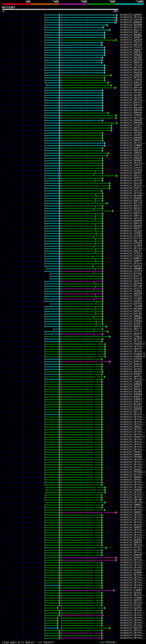Select the UniRef100_B6T7S6 label
Screen dimensions: 146x644
tap(131, 203)
